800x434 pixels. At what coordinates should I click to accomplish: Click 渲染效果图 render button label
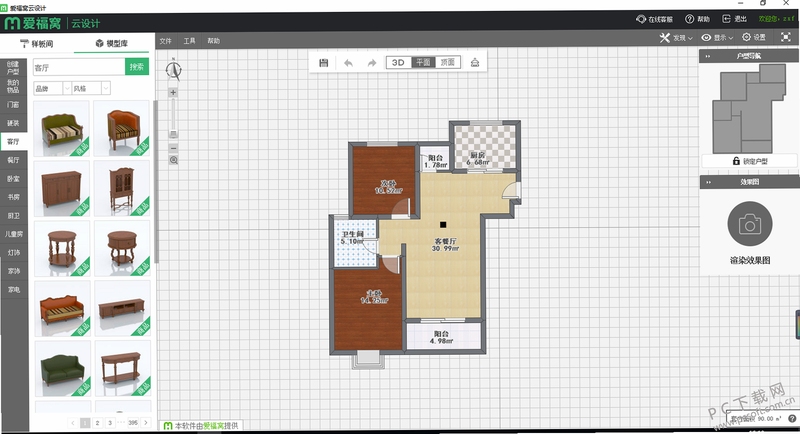[749, 260]
